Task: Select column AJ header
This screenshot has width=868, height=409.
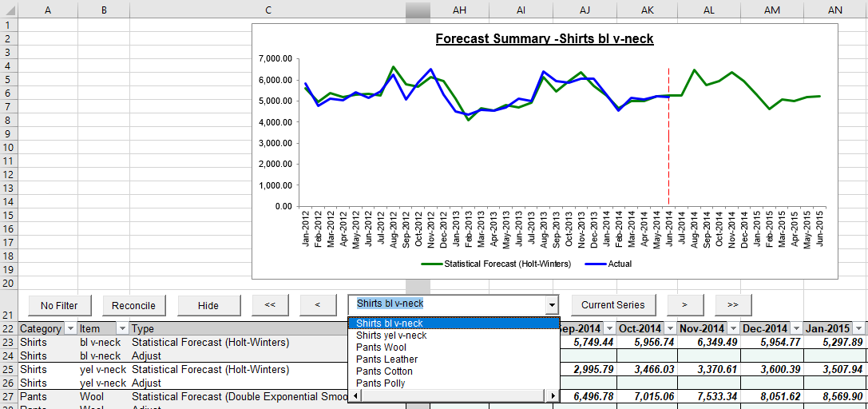Action: click(585, 10)
